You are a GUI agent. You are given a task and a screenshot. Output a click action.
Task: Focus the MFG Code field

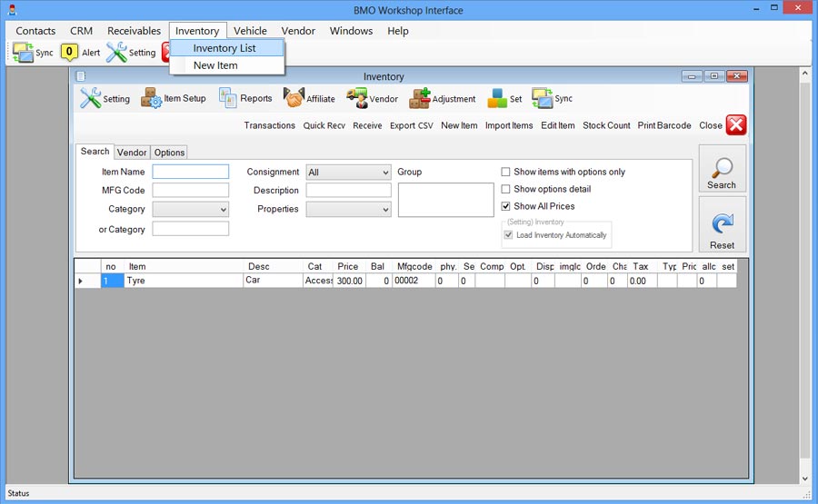[191, 190]
